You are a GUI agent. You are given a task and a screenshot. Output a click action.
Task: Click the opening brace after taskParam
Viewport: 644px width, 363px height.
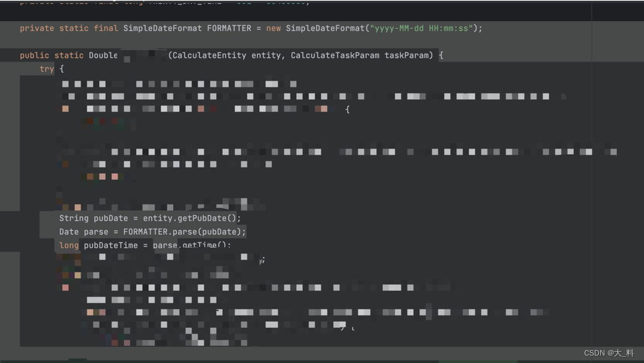tap(441, 55)
